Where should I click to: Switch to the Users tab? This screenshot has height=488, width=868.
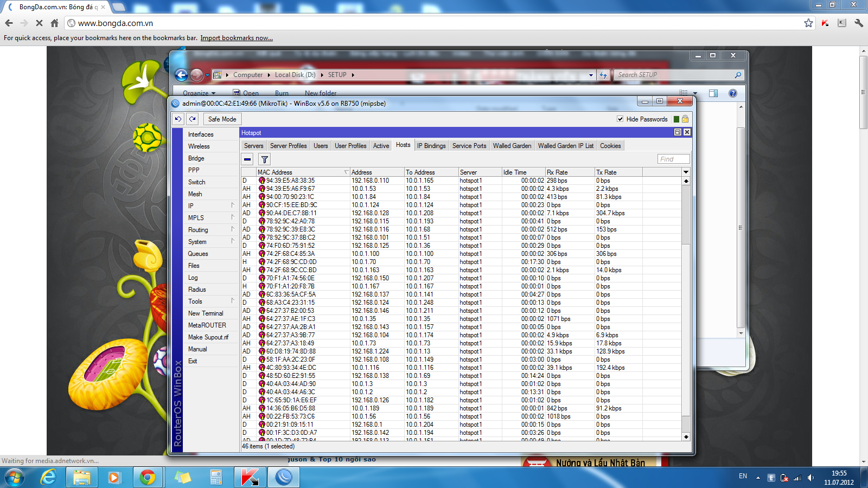[321, 146]
